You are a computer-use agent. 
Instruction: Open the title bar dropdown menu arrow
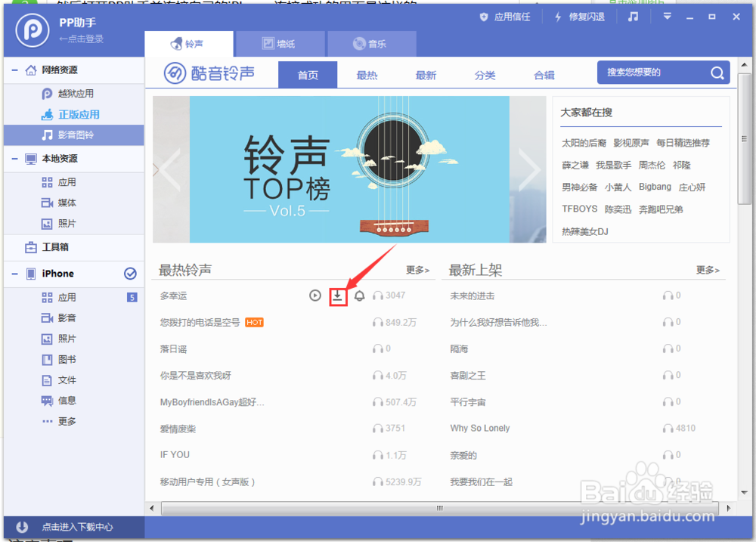point(668,17)
